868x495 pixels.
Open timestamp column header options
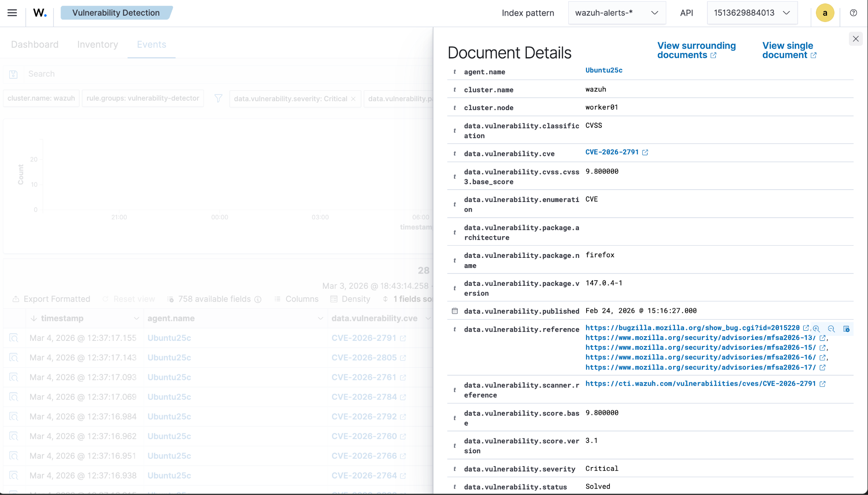pyautogui.click(x=136, y=318)
